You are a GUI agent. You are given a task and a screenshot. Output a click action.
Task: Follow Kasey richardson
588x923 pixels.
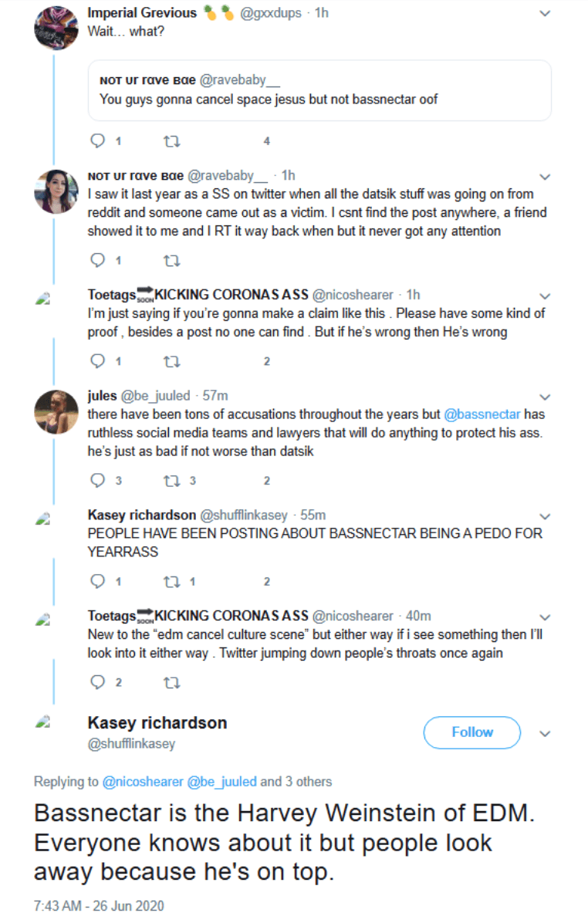(x=471, y=732)
